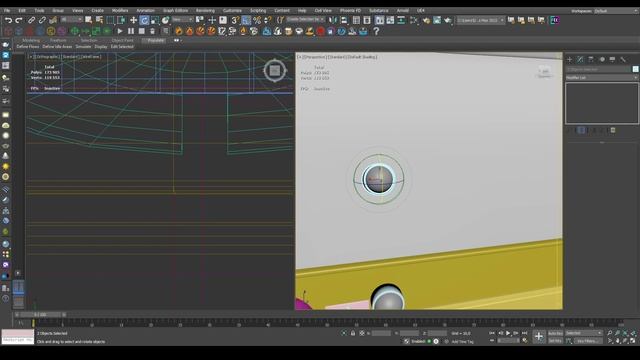The height and width of the screenshot is (360, 640).
Task: Click the Undo arrow icon
Action: click(x=8, y=20)
